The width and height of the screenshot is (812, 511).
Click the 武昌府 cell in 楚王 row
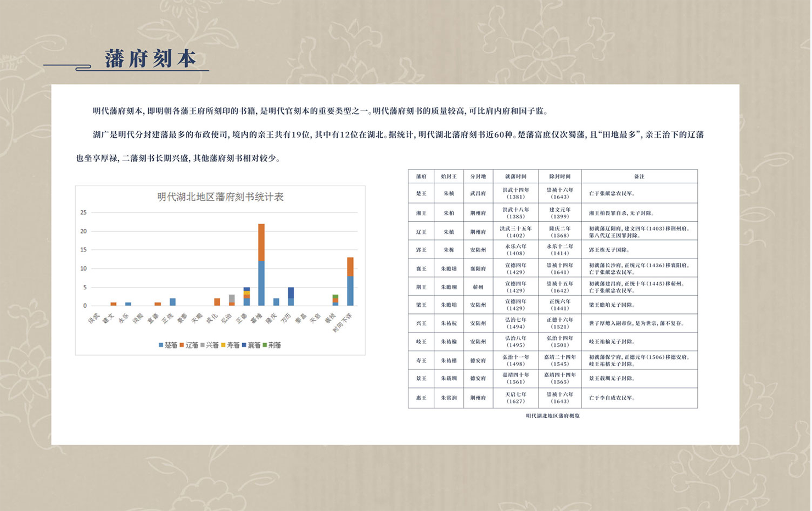click(478, 193)
